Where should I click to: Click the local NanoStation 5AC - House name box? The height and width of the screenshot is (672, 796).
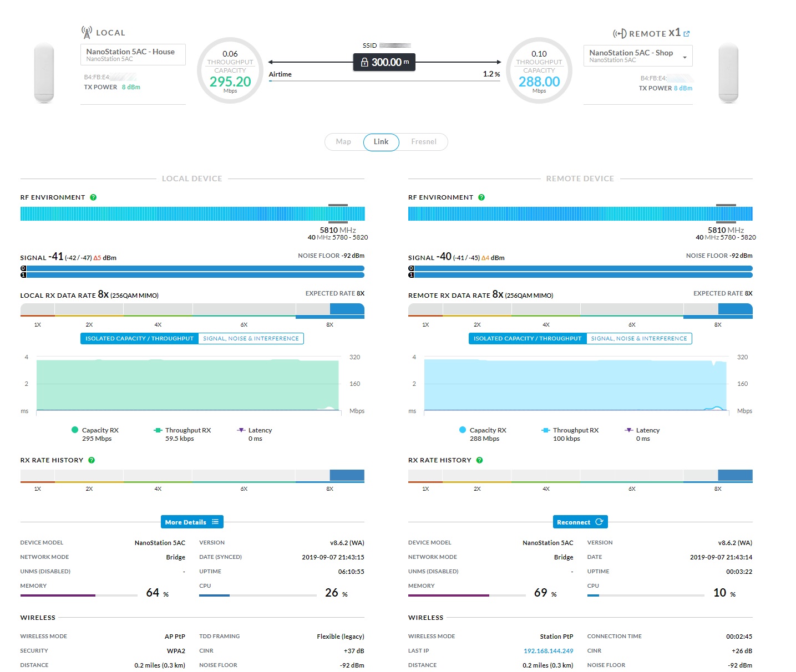tap(133, 55)
